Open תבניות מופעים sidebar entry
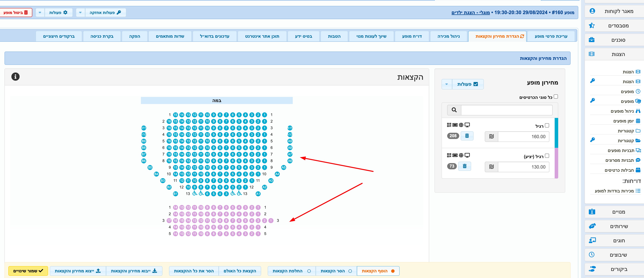 624,150
